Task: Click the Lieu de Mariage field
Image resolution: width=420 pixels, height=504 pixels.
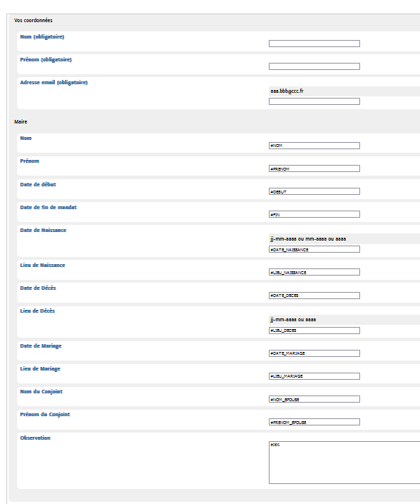Action: coord(314,376)
